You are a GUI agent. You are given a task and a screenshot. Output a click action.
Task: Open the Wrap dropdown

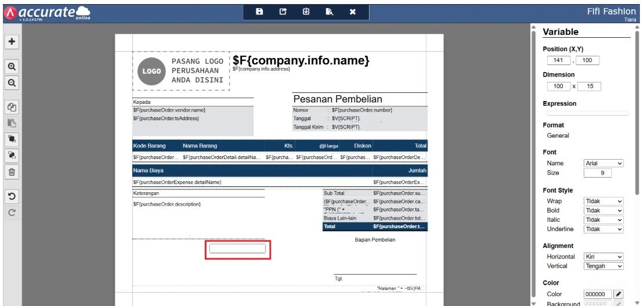point(603,201)
